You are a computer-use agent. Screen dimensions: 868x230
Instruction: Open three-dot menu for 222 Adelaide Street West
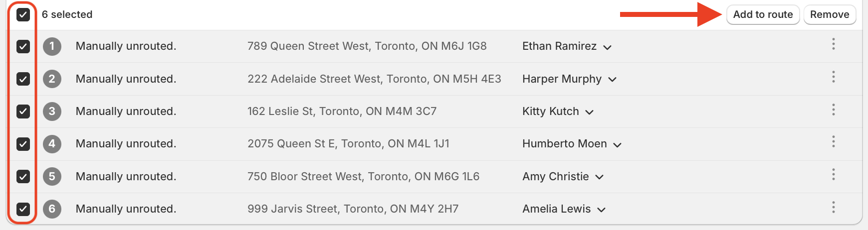(x=833, y=77)
